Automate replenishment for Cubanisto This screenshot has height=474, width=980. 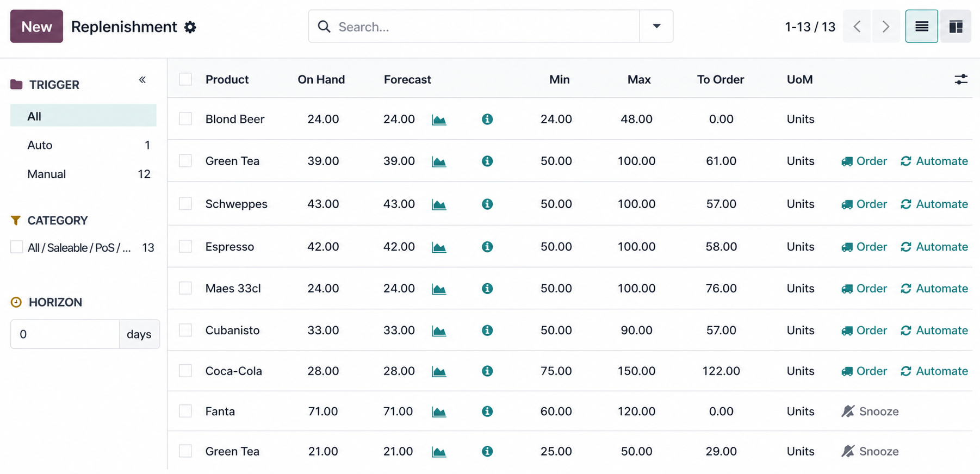(934, 330)
